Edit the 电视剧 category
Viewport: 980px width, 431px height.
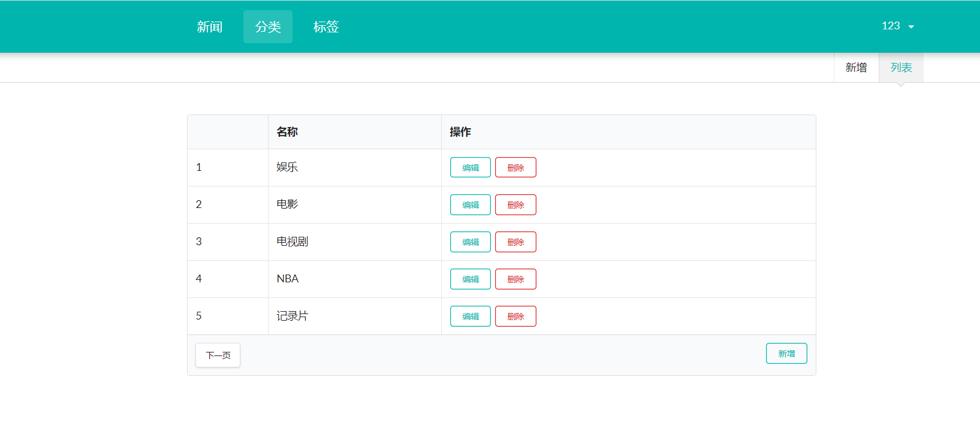click(471, 242)
